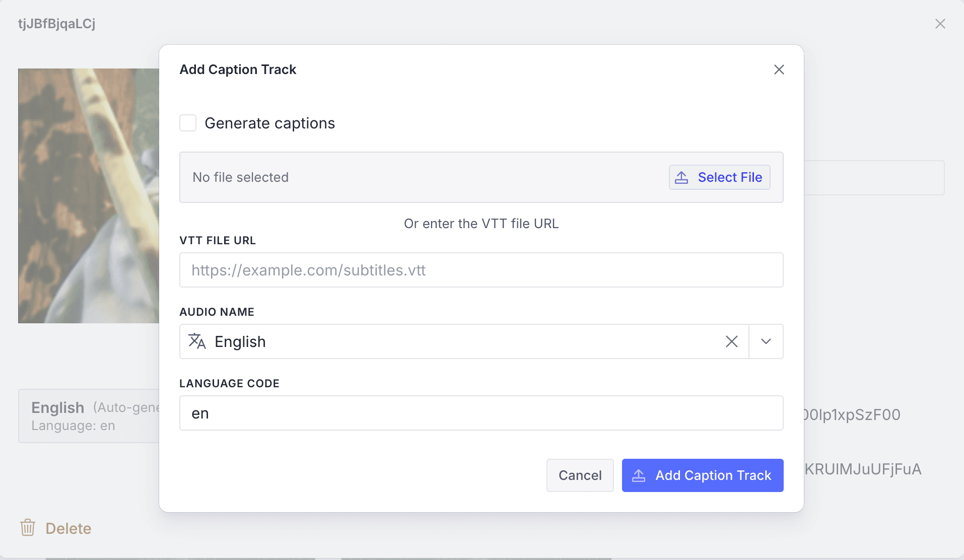Image resolution: width=964 pixels, height=560 pixels.
Task: Click the 'No file selected' upload area
Action: pyautogui.click(x=403, y=177)
